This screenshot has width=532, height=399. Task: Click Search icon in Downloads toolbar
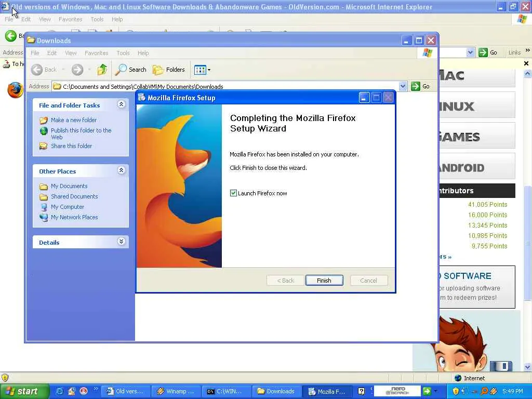[130, 70]
